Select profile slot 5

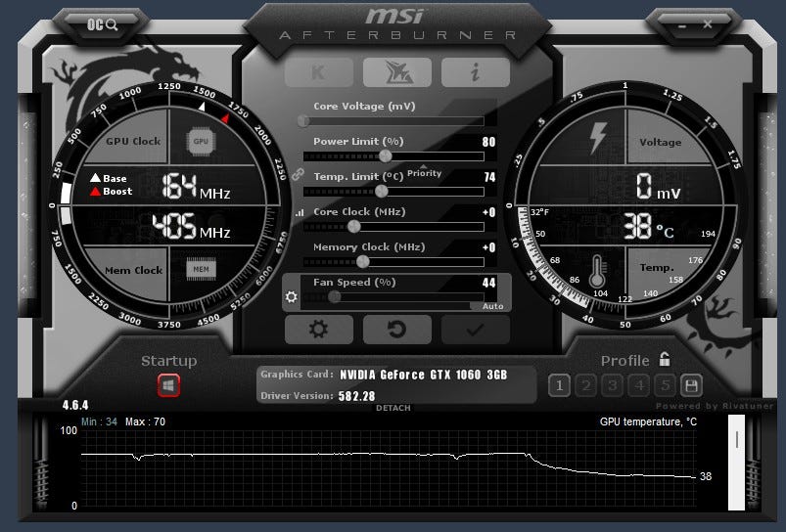(666, 385)
